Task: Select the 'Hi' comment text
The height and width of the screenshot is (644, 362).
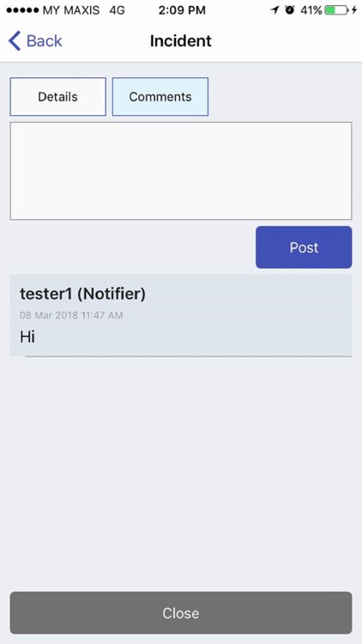Action: (27, 337)
